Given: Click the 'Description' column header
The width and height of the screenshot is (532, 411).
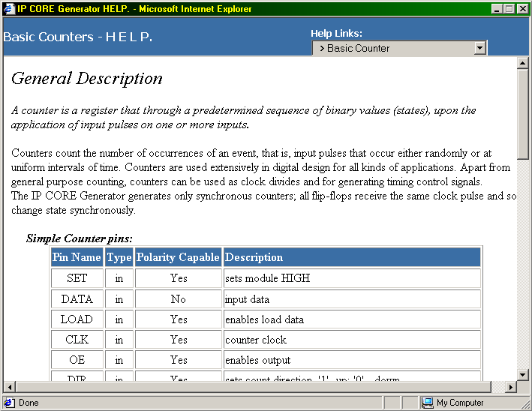Looking at the screenshot, I should (x=352, y=257).
